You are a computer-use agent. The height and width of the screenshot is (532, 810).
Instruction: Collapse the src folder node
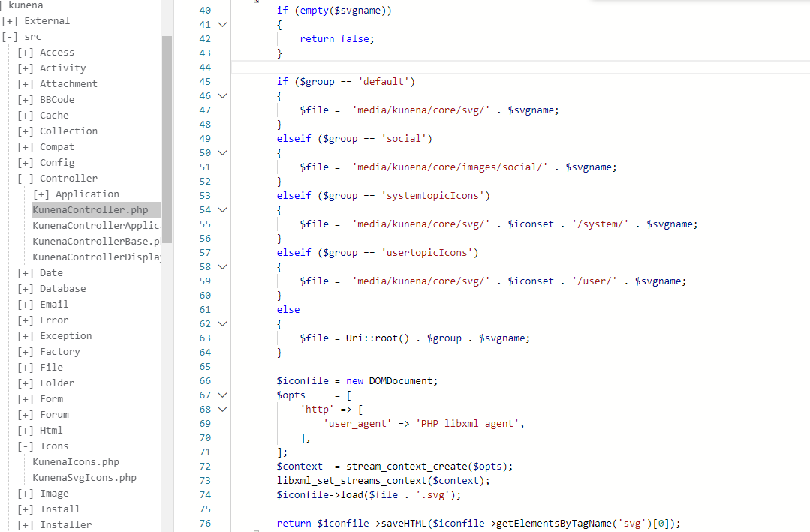click(x=10, y=37)
